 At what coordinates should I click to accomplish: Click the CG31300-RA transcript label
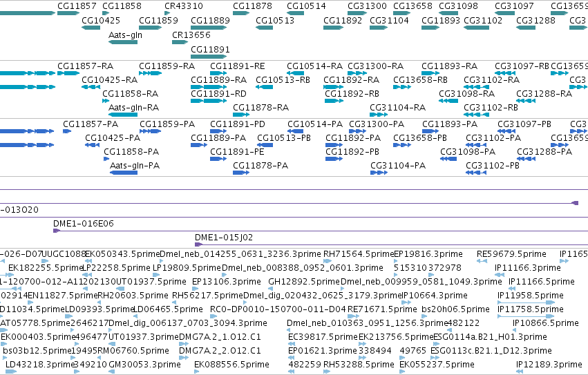pos(375,66)
